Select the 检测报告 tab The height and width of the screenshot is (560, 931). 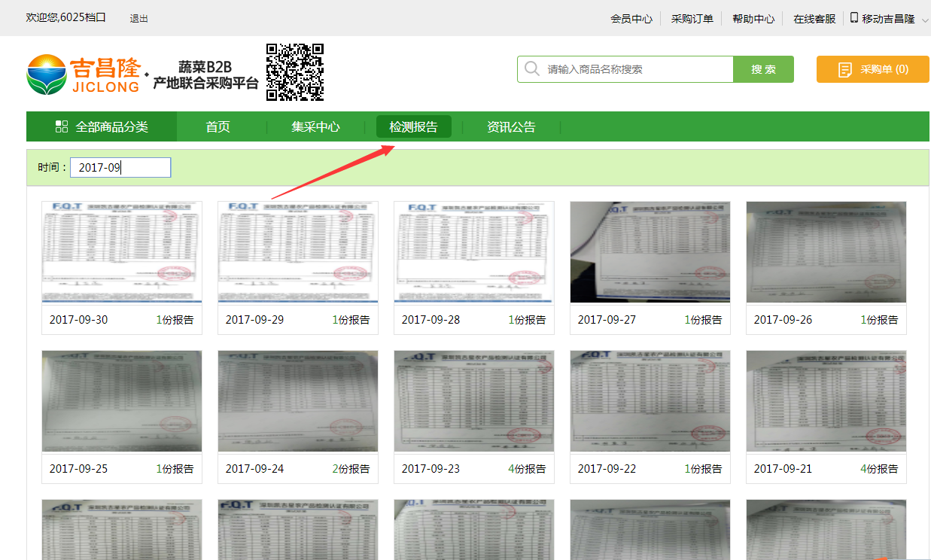(413, 127)
